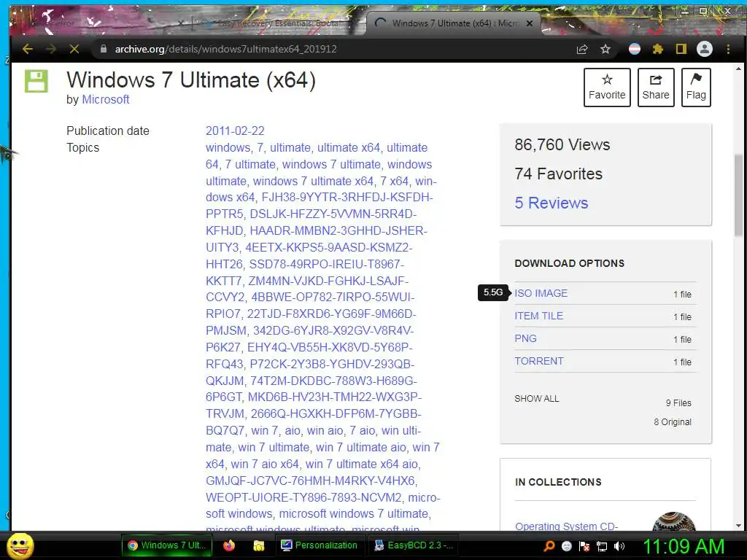Switch to Personalization taskbar window
This screenshot has width=747, height=560.
click(x=320, y=545)
